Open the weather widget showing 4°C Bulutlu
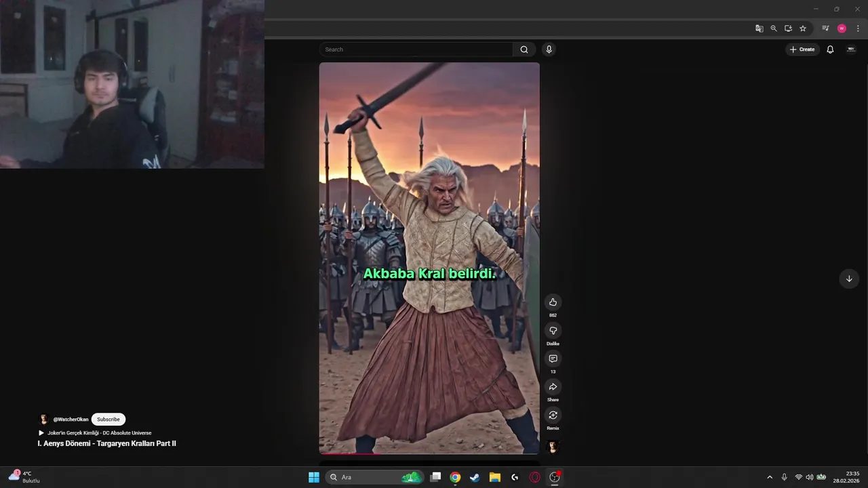Image resolution: width=868 pixels, height=488 pixels. tap(24, 477)
